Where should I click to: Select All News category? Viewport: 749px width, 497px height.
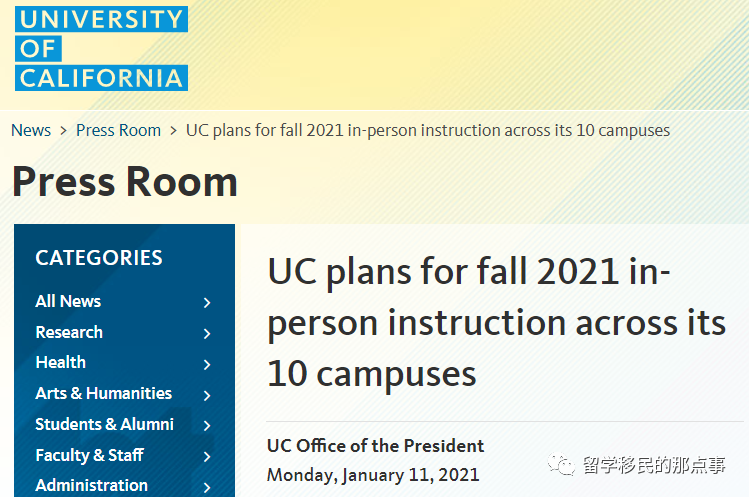68,301
